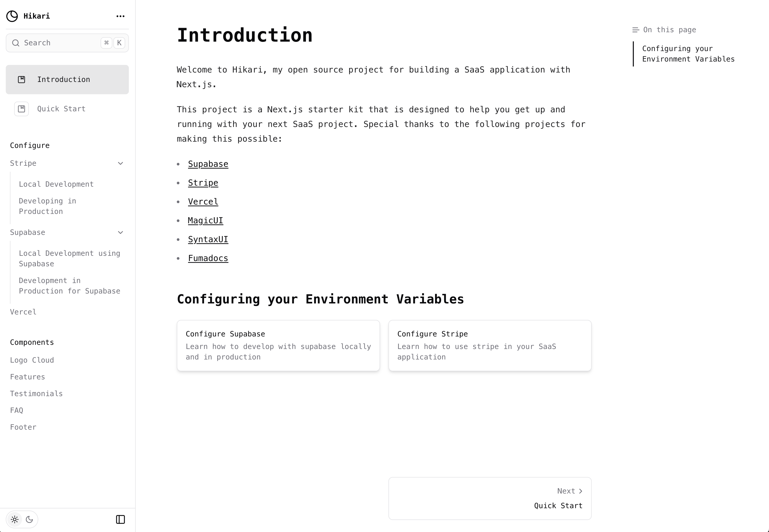Click the search magnifier icon
The width and height of the screenshot is (769, 532).
[x=16, y=43]
